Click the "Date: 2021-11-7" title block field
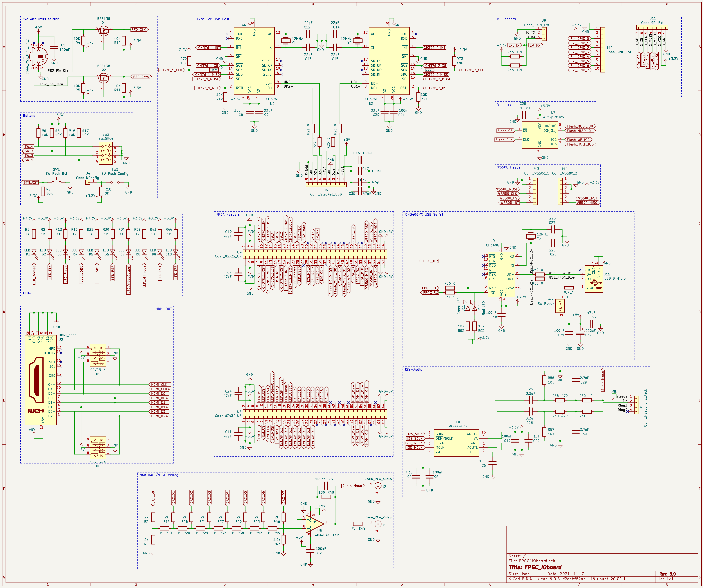 coord(566,574)
